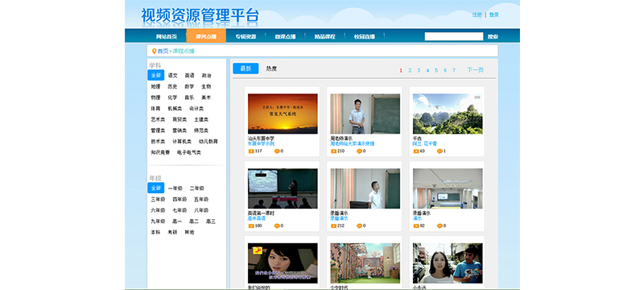Open the sunset weather-system video thumbnail
Screen dimensions: 644x290
[x=283, y=114]
